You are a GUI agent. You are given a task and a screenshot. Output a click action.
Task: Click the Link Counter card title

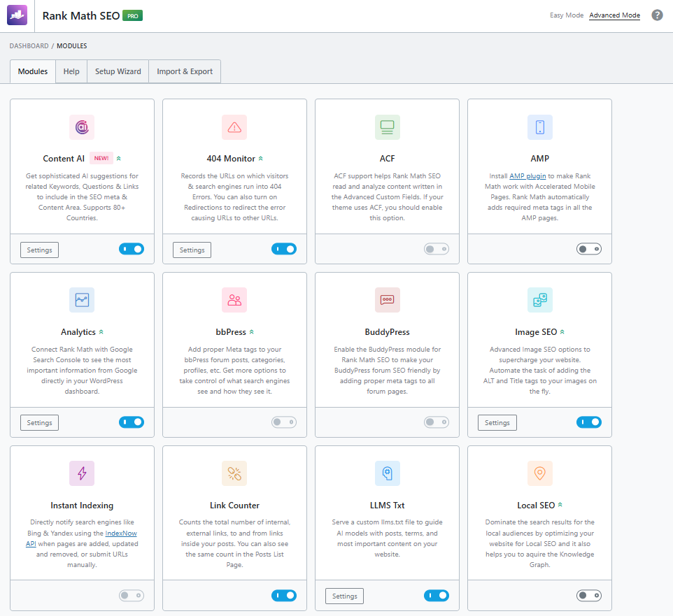tap(234, 506)
